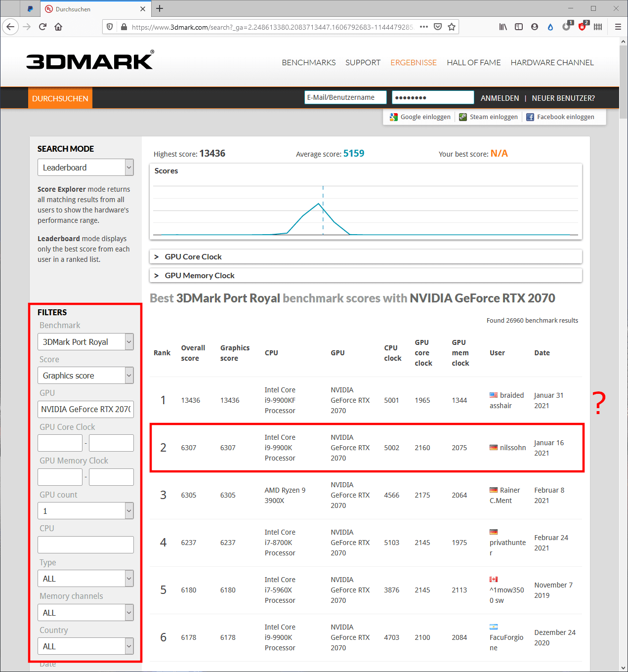Sign in via Google einloggen
Image resolution: width=628 pixels, height=672 pixels.
click(420, 117)
